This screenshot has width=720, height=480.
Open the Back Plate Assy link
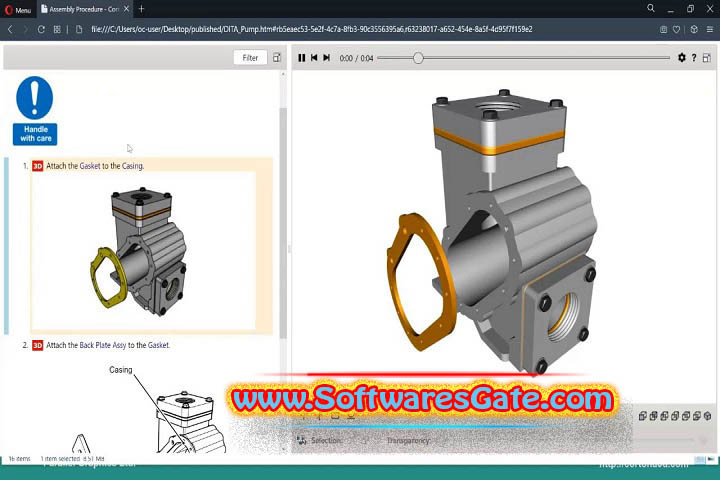[x=102, y=345]
